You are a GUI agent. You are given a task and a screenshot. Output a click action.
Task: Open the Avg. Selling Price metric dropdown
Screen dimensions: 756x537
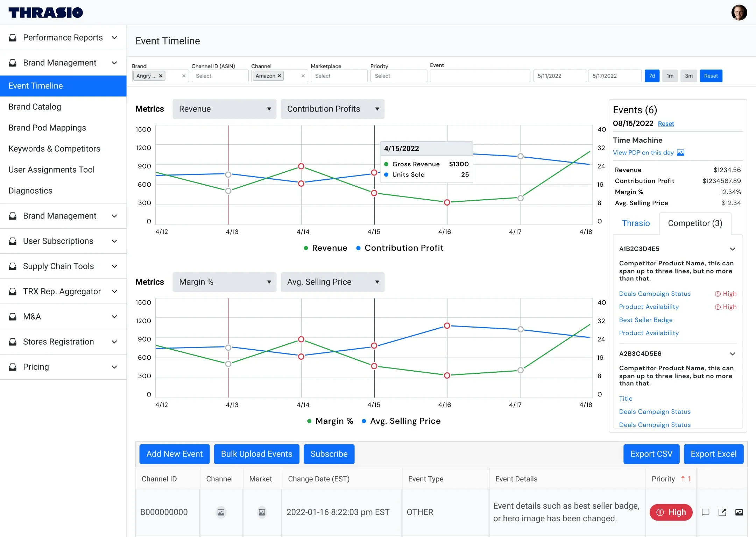[332, 282]
